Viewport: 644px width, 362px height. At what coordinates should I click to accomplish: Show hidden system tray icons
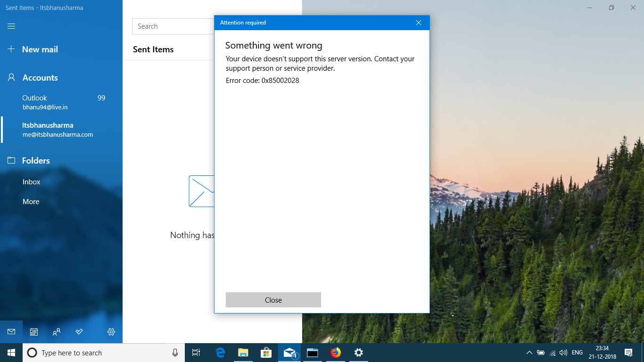coord(529,353)
